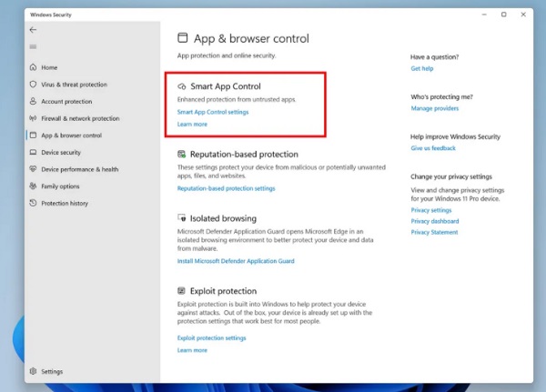
Task: Open Manage providers link
Action: [434, 108]
